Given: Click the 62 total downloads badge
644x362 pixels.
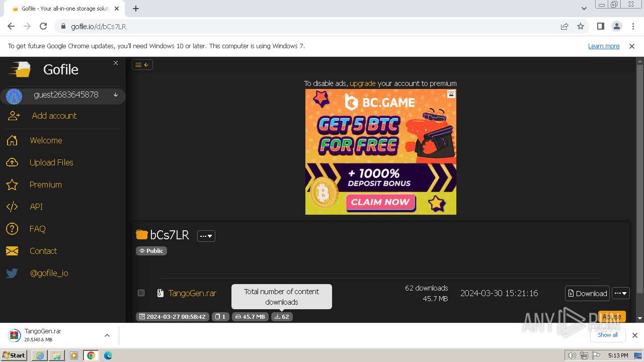Looking at the screenshot, I should pos(282,317).
